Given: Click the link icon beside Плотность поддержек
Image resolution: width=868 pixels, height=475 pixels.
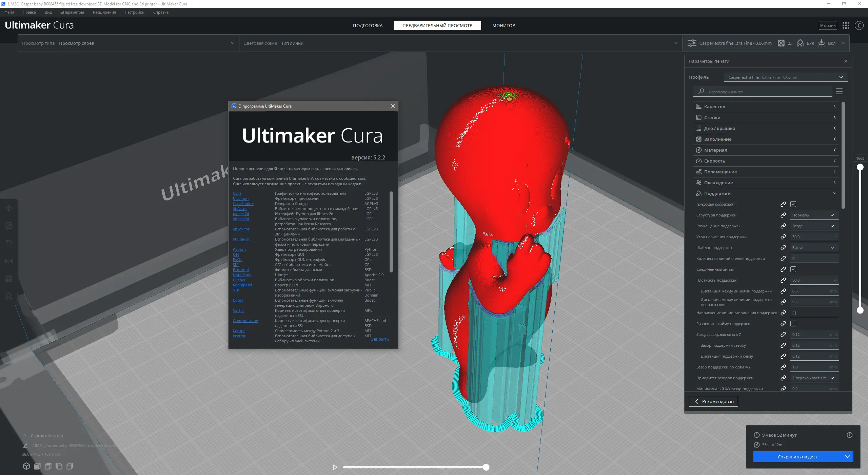Looking at the screenshot, I should point(783,280).
